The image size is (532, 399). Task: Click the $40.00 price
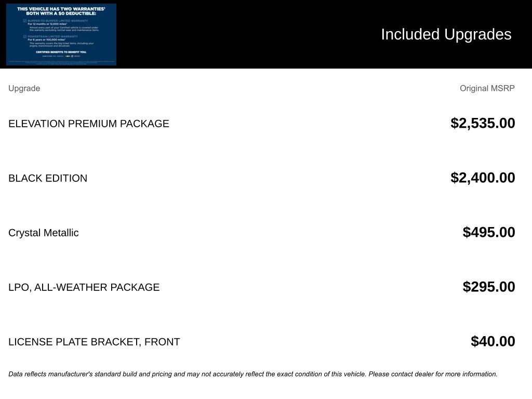(x=493, y=341)
